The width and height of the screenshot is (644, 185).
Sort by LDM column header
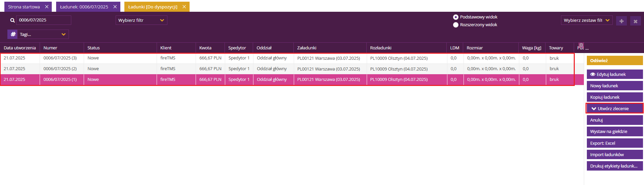click(x=455, y=48)
